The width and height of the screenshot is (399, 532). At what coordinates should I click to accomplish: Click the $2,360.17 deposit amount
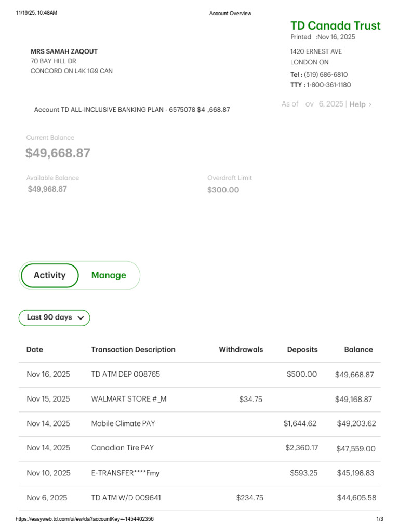(x=302, y=448)
